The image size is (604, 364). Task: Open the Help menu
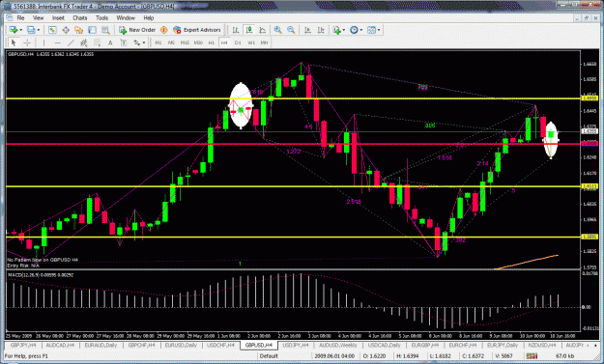click(148, 17)
